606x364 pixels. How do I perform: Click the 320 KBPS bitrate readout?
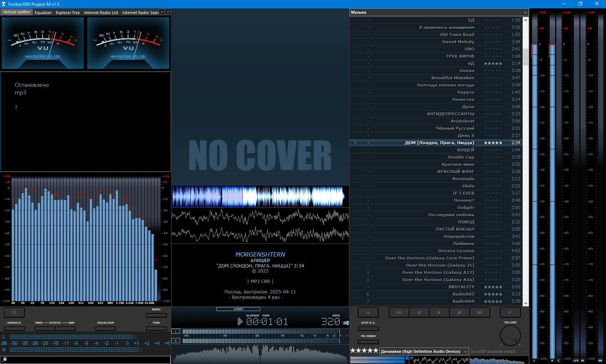pos(331,321)
